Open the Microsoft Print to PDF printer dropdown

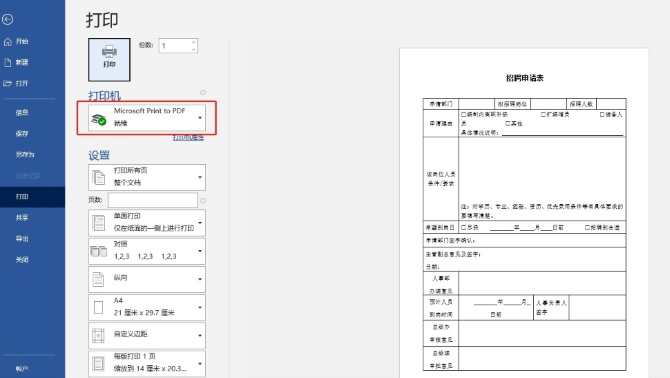[x=147, y=117]
